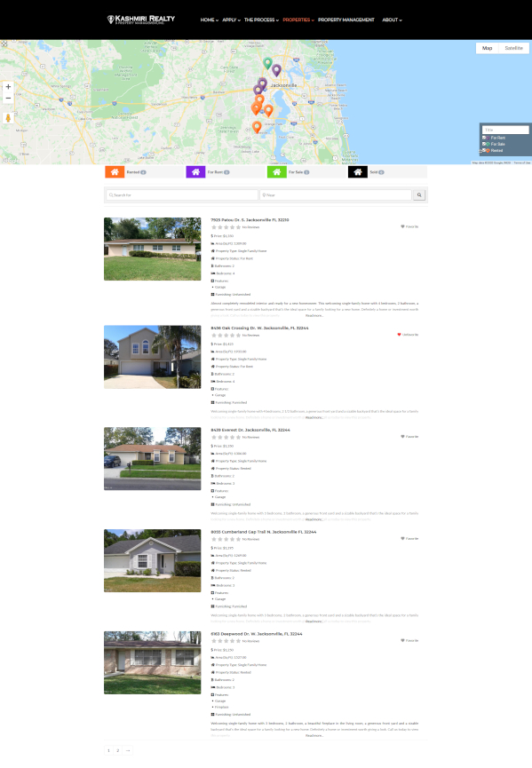Open 8436 Oak Crossing Dr. W. listing title
Viewport: 532px width, 768px height.
259,329
